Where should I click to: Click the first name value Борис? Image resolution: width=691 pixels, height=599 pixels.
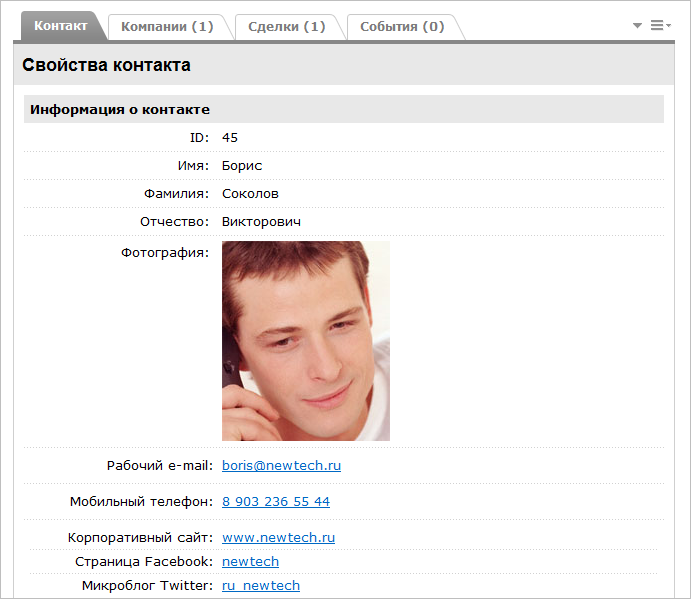(242, 165)
